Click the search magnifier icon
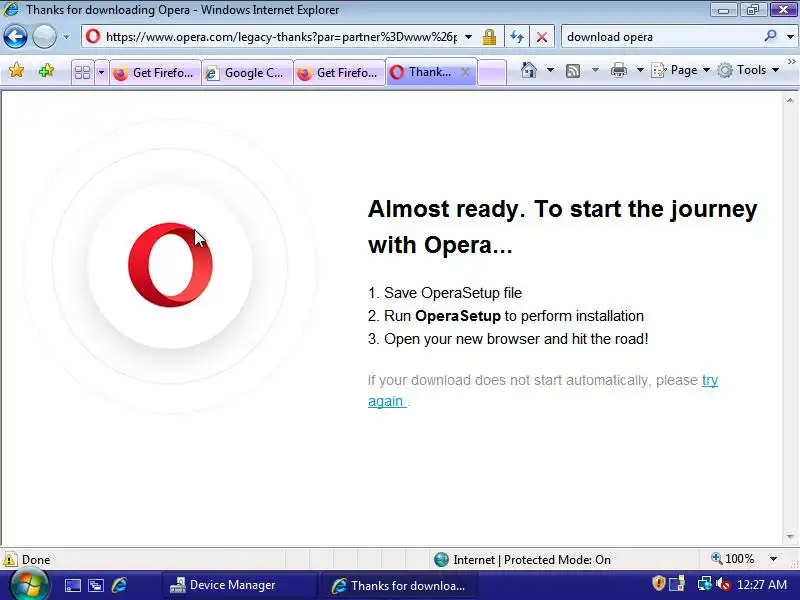This screenshot has width=800, height=600. 770,36
